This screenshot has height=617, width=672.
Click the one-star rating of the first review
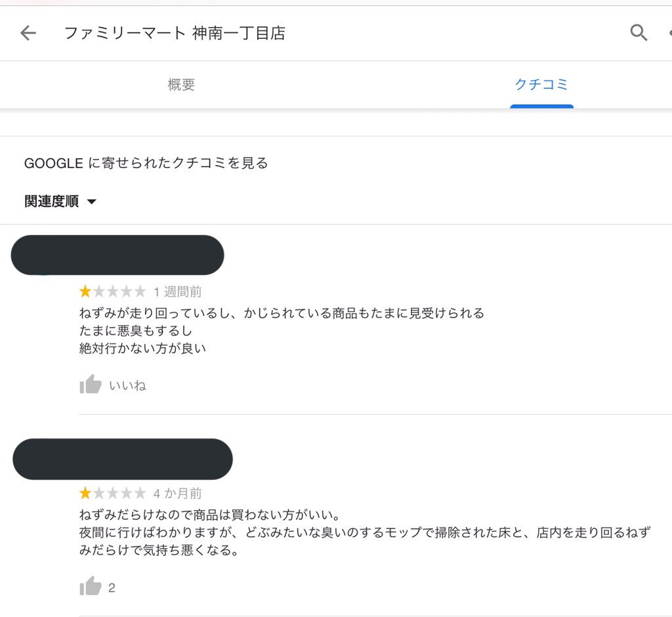[x=112, y=291]
